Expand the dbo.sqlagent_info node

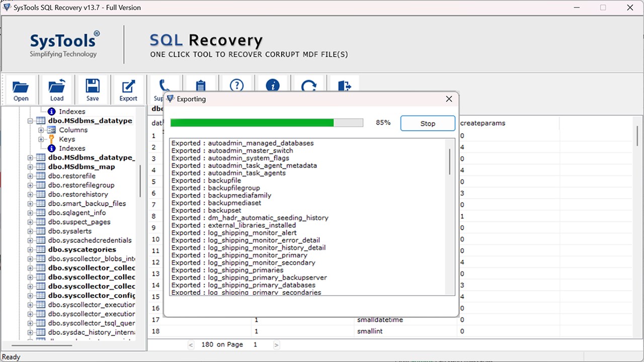click(x=30, y=213)
